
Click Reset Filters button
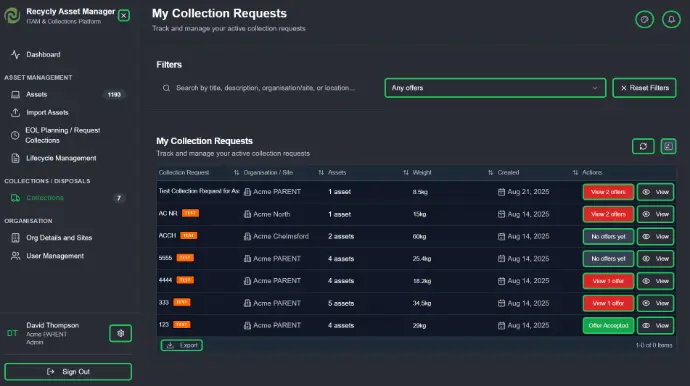coord(644,88)
